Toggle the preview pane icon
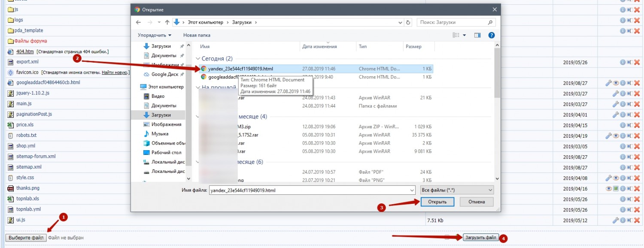 477,35
